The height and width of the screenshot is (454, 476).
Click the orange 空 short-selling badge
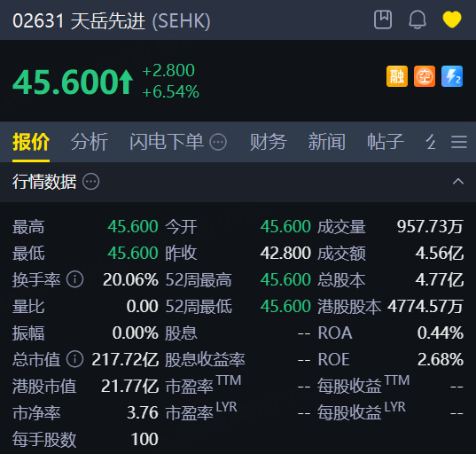(x=425, y=76)
